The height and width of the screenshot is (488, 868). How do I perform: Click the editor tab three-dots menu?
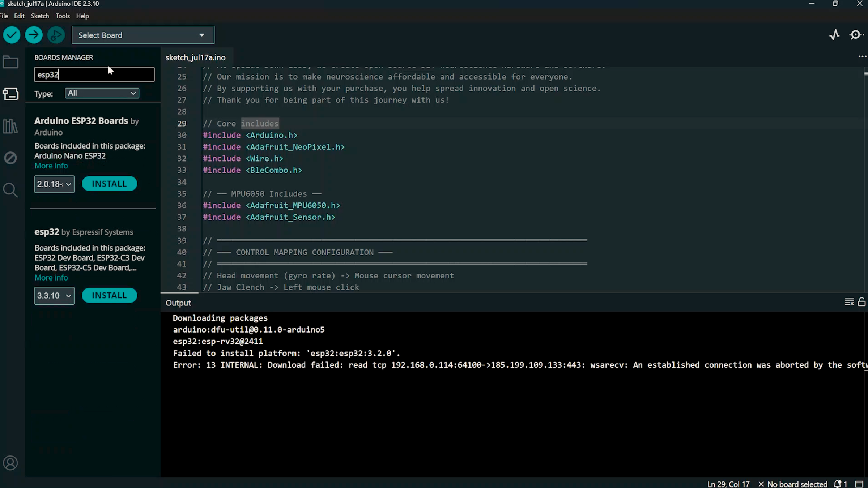[x=862, y=57]
